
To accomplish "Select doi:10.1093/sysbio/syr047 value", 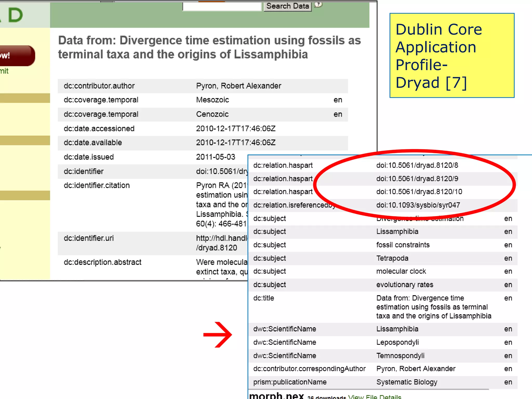I will [x=418, y=205].
